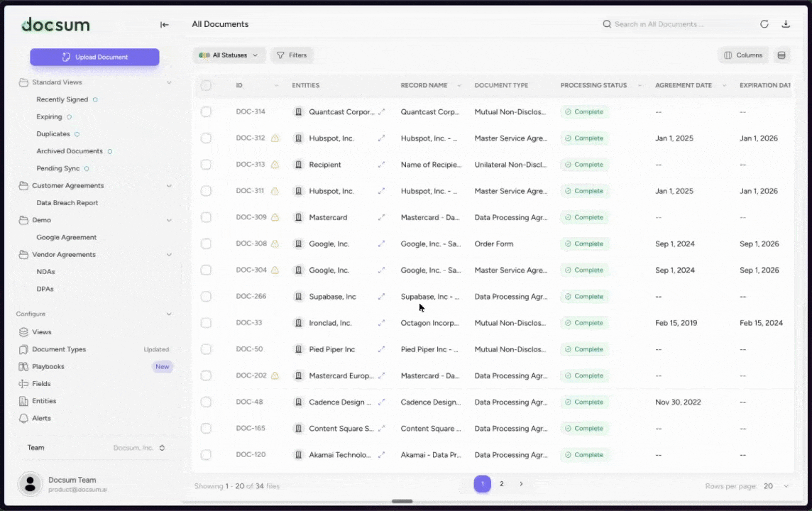Click the Complete status badge for DOC-314
The height and width of the screenshot is (511, 812).
[584, 112]
